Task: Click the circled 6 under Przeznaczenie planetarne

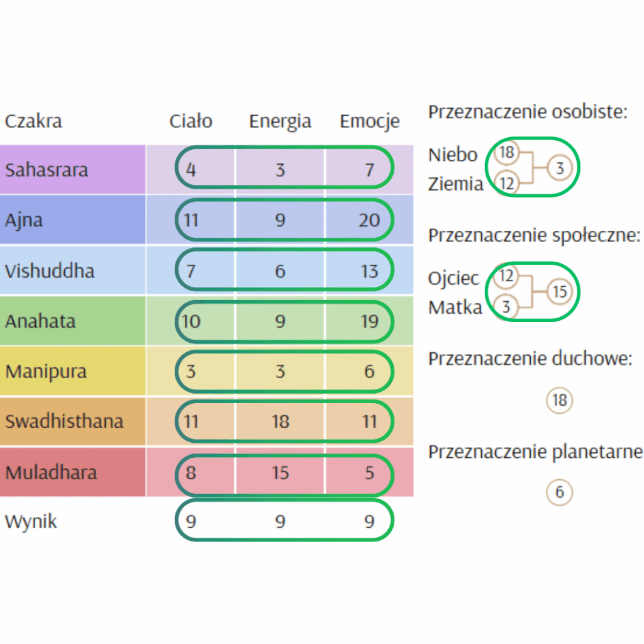Action: [x=560, y=492]
